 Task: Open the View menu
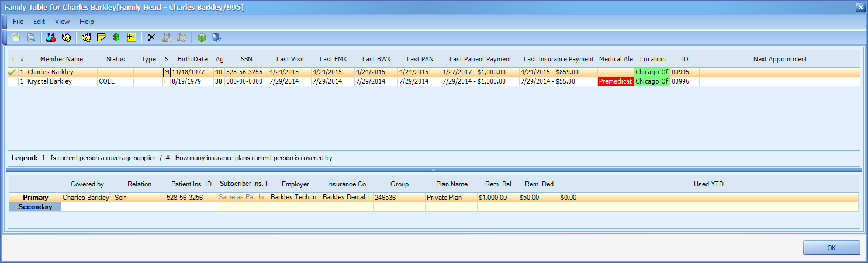(62, 22)
